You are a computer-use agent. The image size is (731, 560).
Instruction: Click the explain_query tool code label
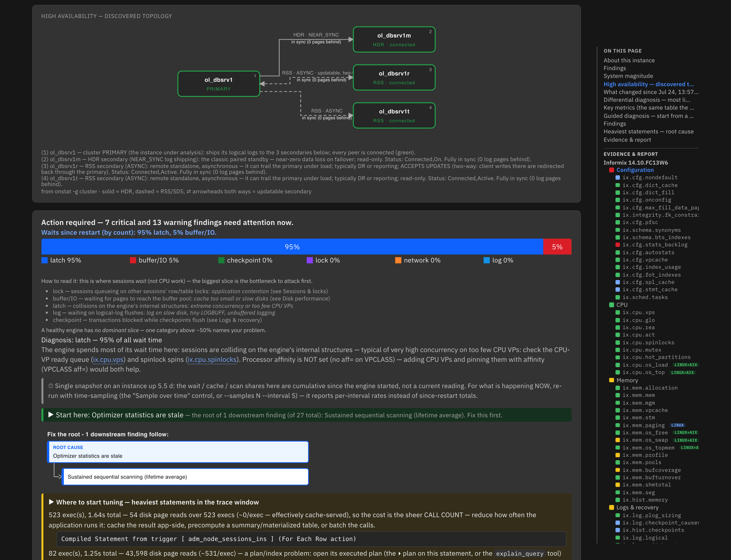coord(520,554)
